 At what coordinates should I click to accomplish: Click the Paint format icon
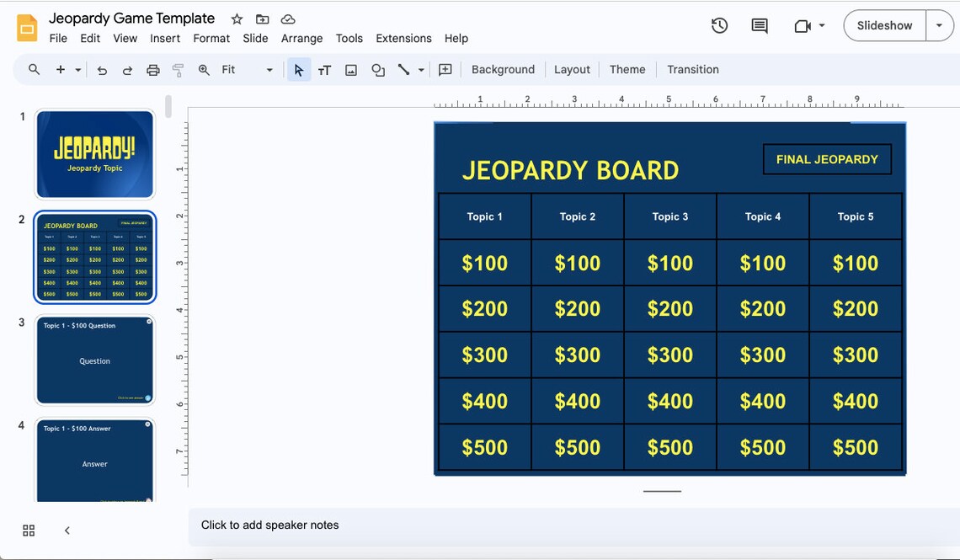[178, 70]
